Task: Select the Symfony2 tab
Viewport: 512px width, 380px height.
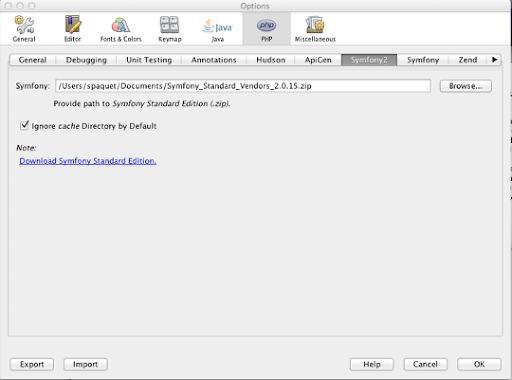Action: [x=369, y=60]
